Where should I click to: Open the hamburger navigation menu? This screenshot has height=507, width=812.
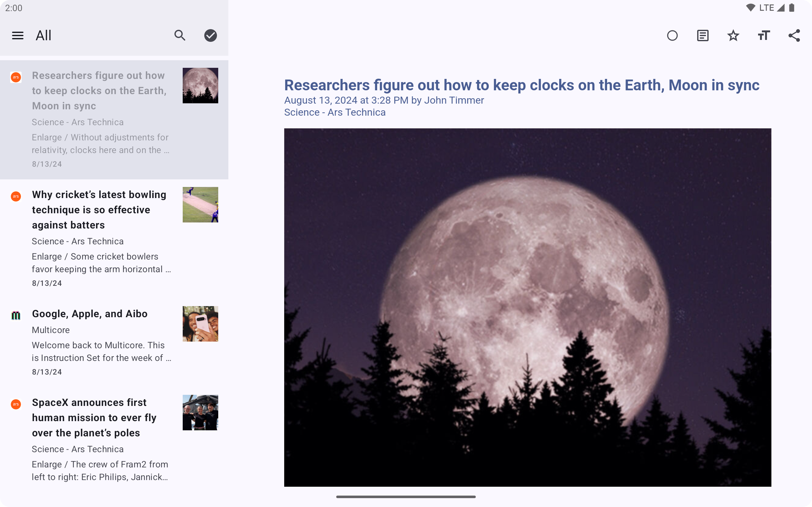[17, 35]
